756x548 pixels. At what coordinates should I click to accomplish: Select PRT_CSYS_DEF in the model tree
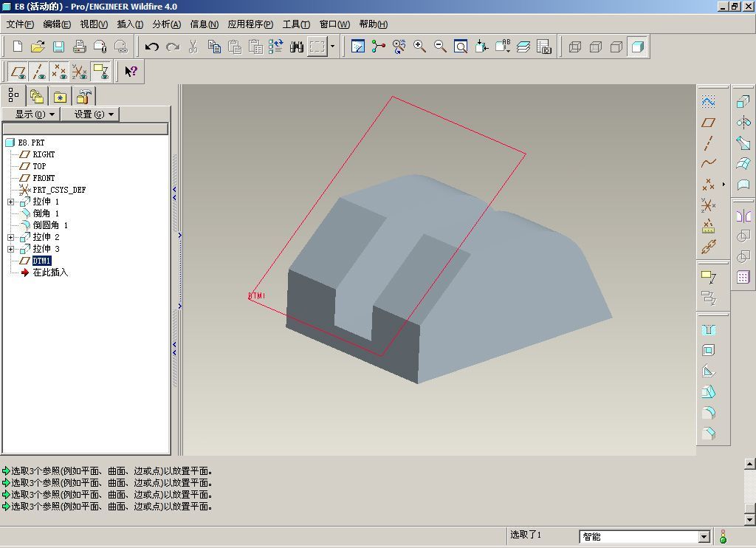[x=59, y=190]
